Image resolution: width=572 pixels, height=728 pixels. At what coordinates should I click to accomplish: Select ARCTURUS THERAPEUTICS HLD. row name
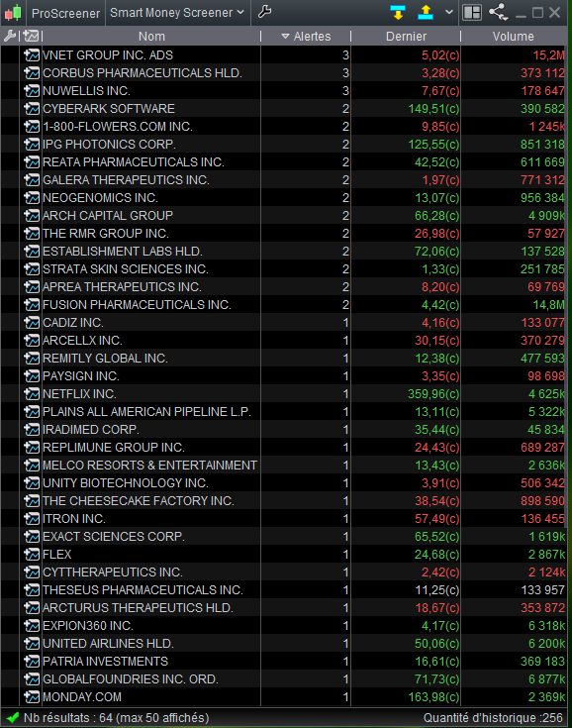(x=138, y=608)
